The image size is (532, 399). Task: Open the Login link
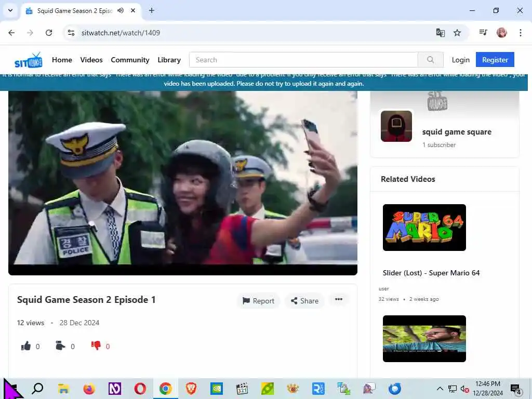tap(460, 60)
